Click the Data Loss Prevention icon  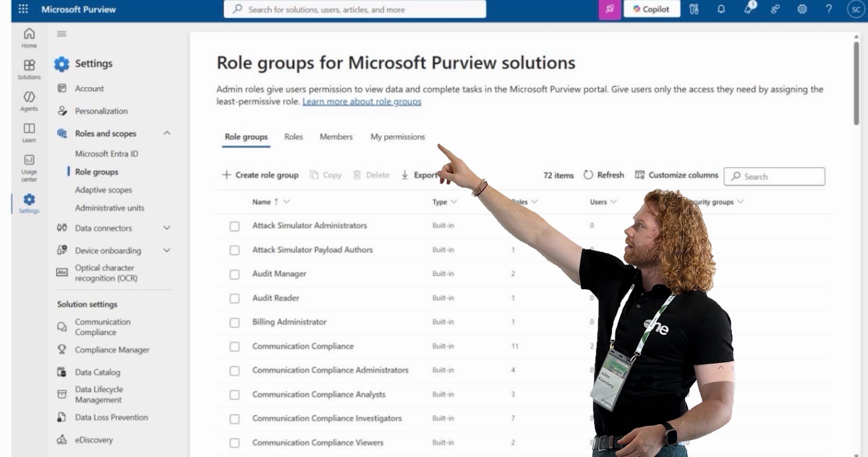pos(62,417)
